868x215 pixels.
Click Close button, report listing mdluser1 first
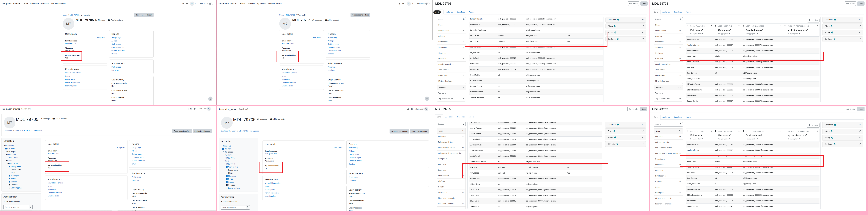pos(644,109)
